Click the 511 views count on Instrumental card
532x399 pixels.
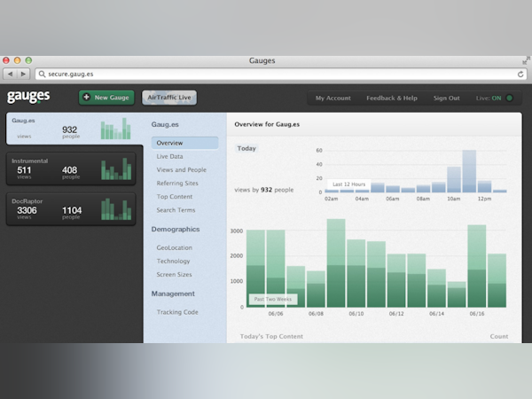click(x=24, y=172)
